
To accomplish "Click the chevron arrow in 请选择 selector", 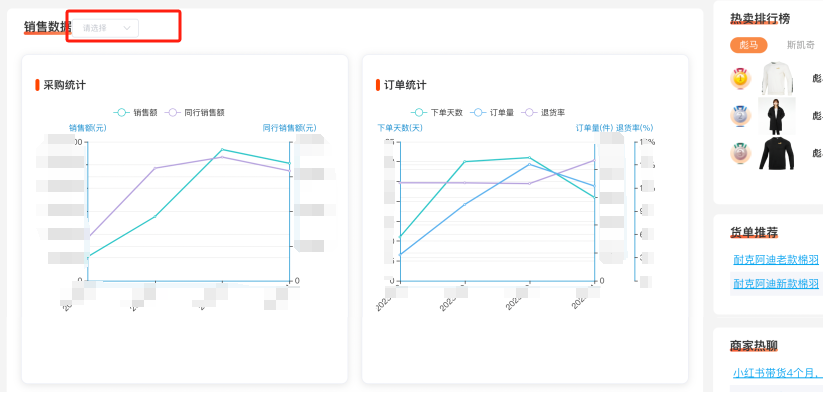I will tap(127, 28).
